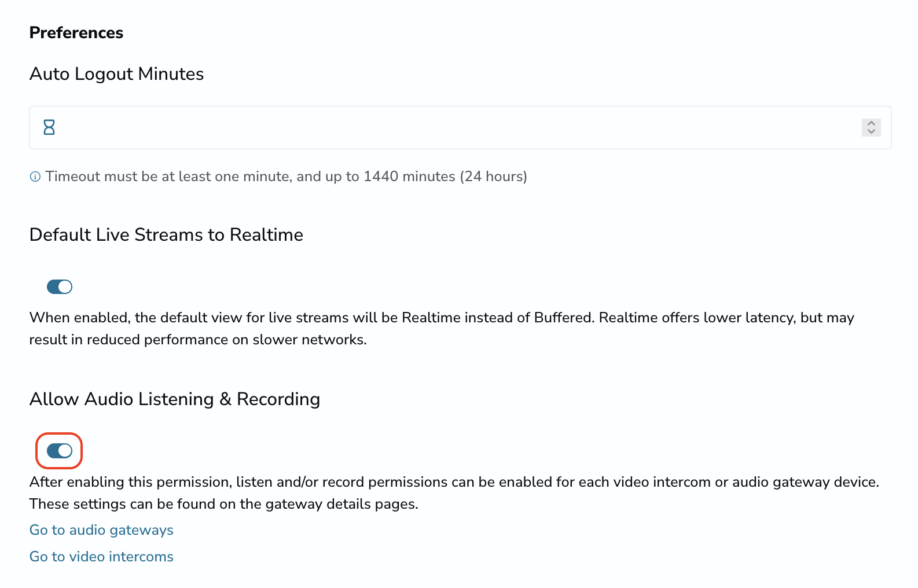This screenshot has height=588, width=918.
Task: Click the Default Live Streams to Realtime label
Action: (x=166, y=235)
